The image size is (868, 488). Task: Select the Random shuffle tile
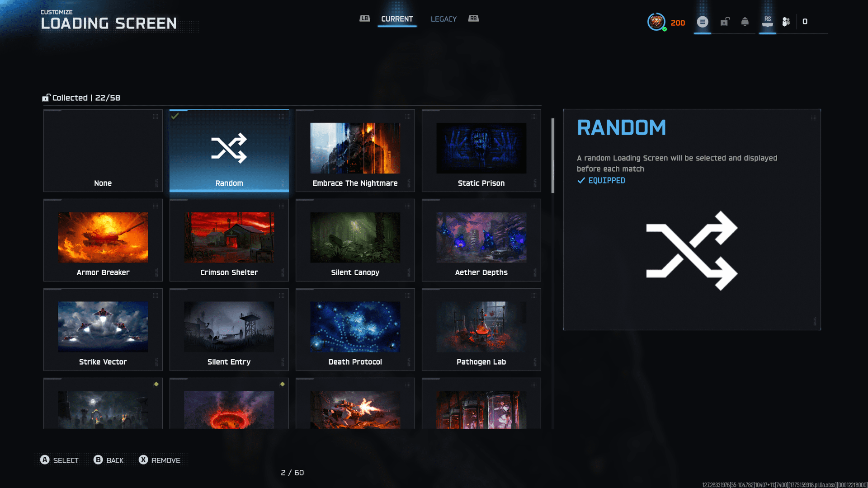click(x=229, y=150)
